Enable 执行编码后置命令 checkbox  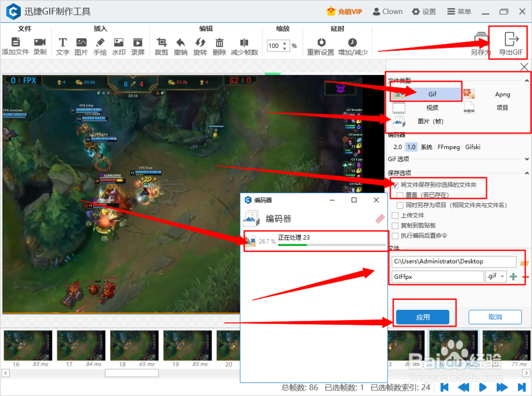(x=395, y=236)
